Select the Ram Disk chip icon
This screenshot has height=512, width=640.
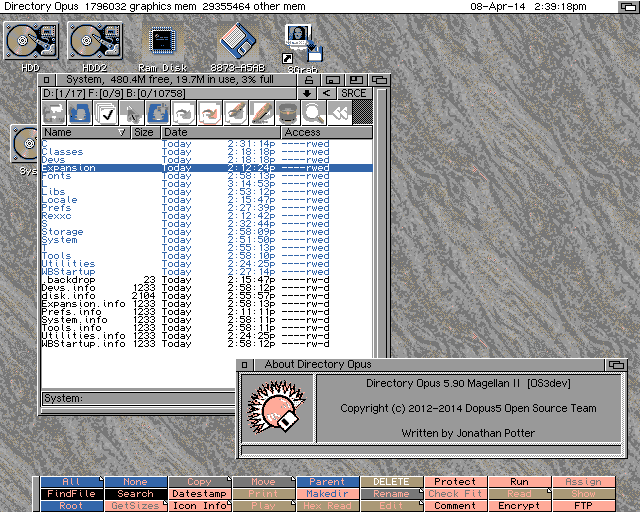click(162, 41)
